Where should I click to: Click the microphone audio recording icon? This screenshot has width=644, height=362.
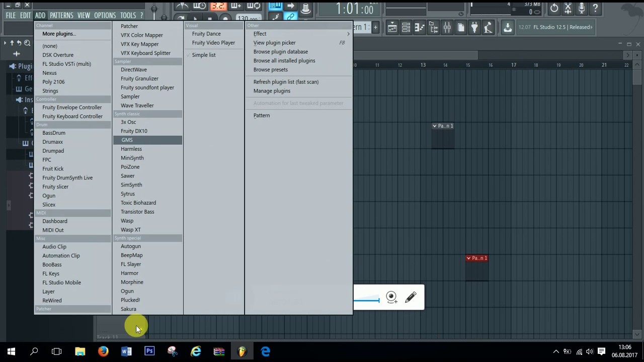582,9
